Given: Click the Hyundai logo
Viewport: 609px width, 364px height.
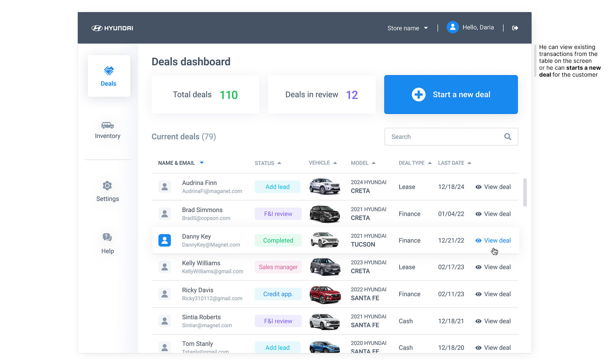Looking at the screenshot, I should (x=112, y=28).
